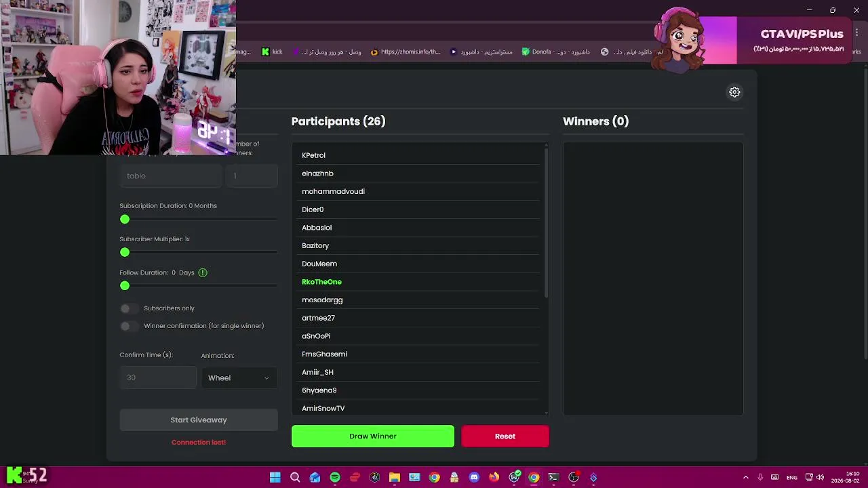Click the keyword field containing tablo
Screen dimensions: 868x488
click(x=170, y=176)
